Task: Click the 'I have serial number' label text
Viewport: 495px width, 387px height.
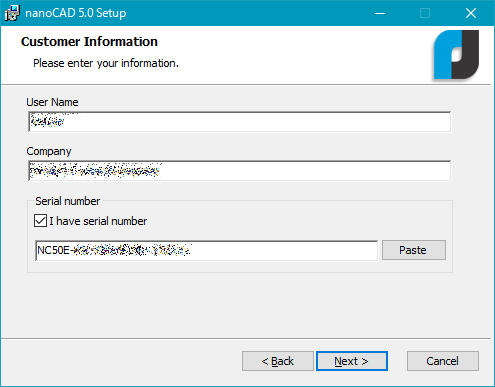Action: coord(98,221)
